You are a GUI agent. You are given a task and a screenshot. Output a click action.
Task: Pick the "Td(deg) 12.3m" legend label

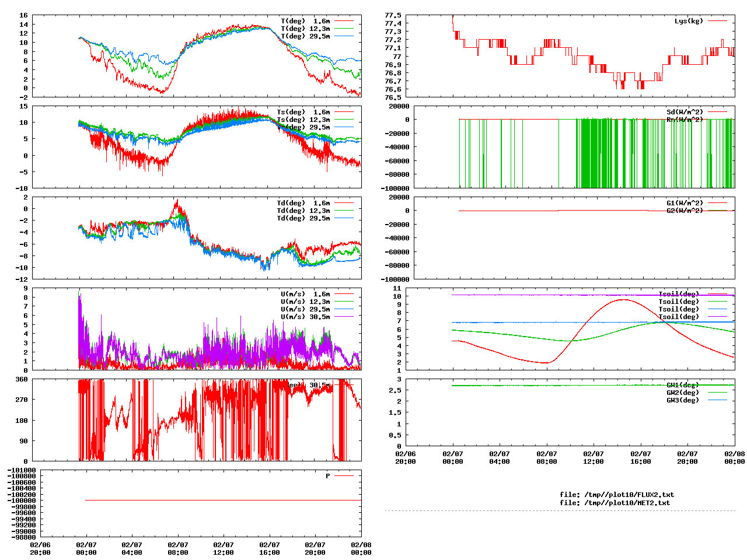tap(303, 211)
